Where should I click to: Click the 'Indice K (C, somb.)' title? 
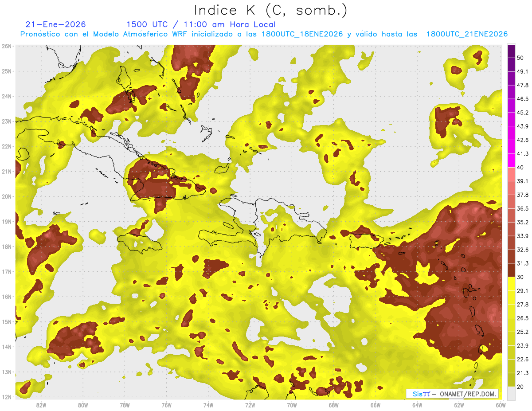(x=271, y=10)
